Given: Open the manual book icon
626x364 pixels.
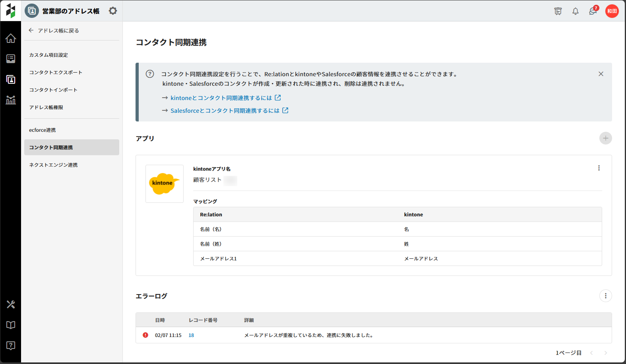Looking at the screenshot, I should [x=11, y=325].
